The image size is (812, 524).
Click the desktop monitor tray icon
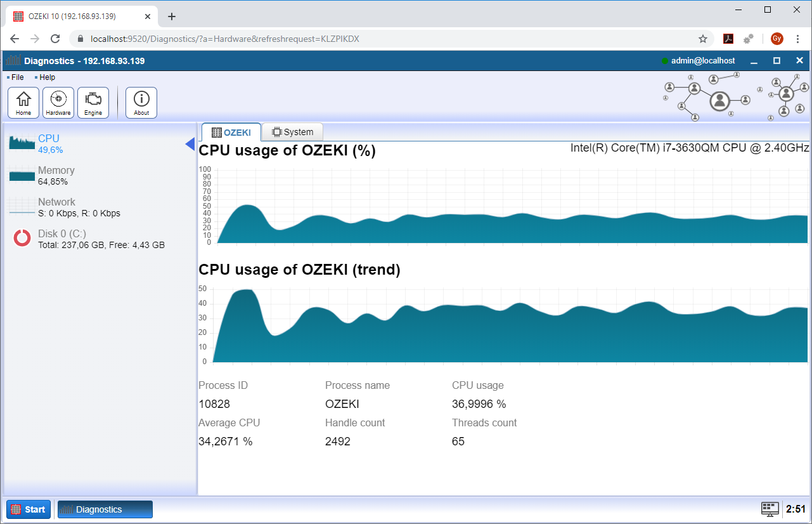point(770,509)
